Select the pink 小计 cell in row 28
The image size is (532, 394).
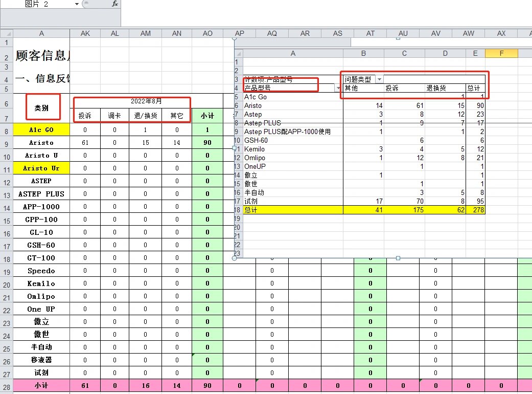click(41, 385)
